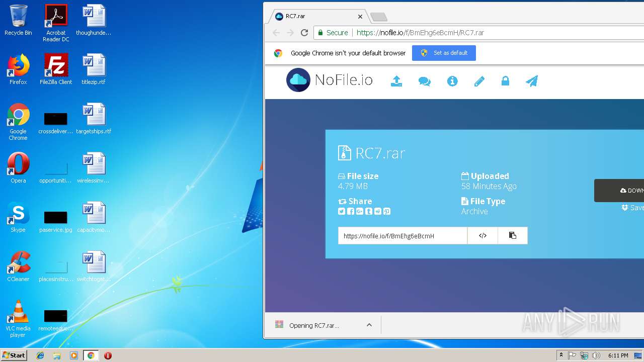644x362 pixels.
Task: Open Windows Explorer from taskbar
Action: coord(57,355)
